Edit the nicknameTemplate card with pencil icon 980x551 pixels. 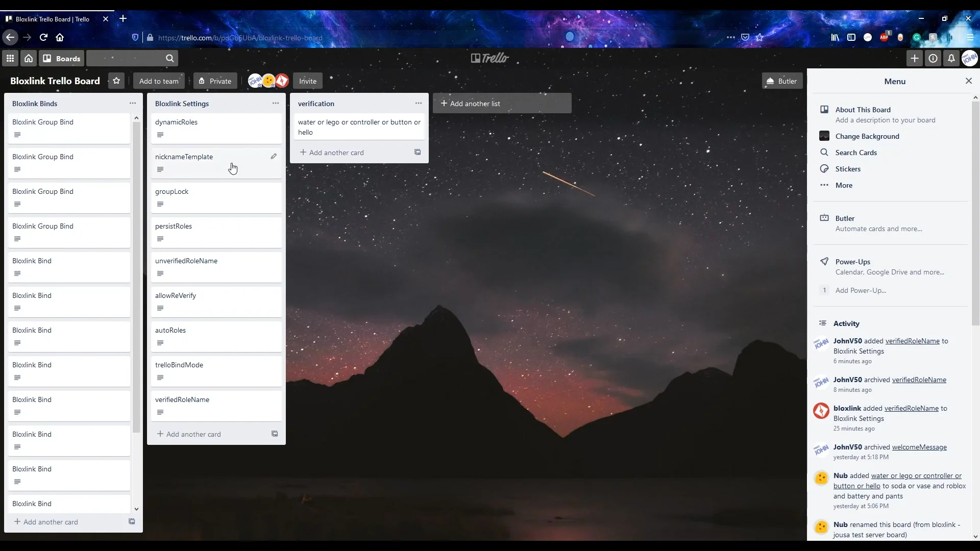[274, 157]
